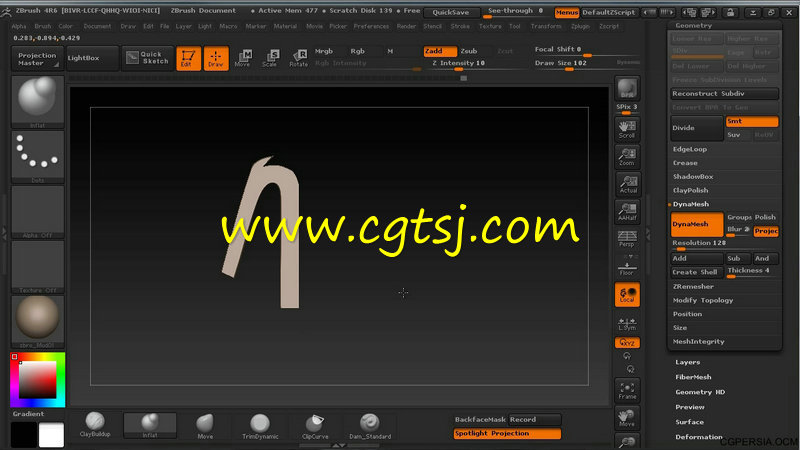Switch to the Scale transform tool

coord(270,58)
